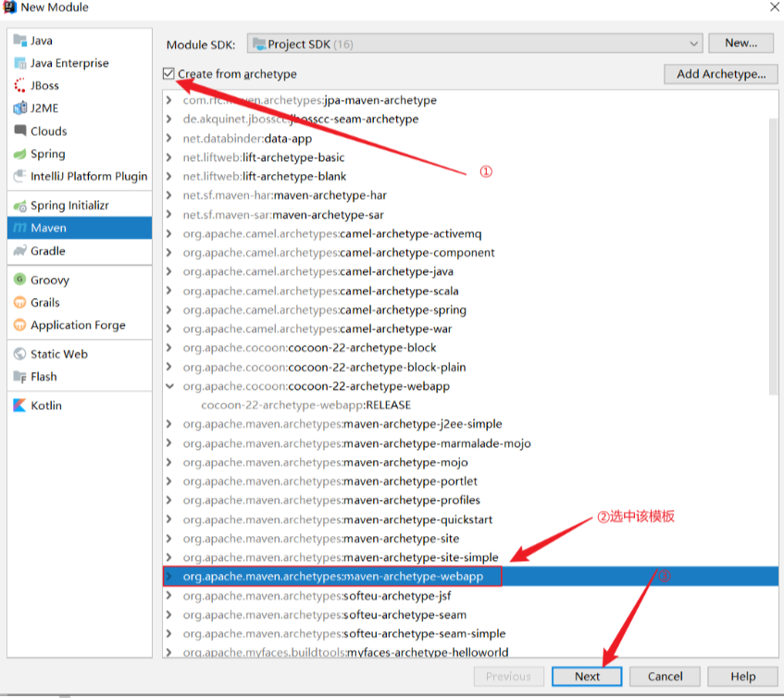Click the Help button
The image size is (784, 698).
743,677
